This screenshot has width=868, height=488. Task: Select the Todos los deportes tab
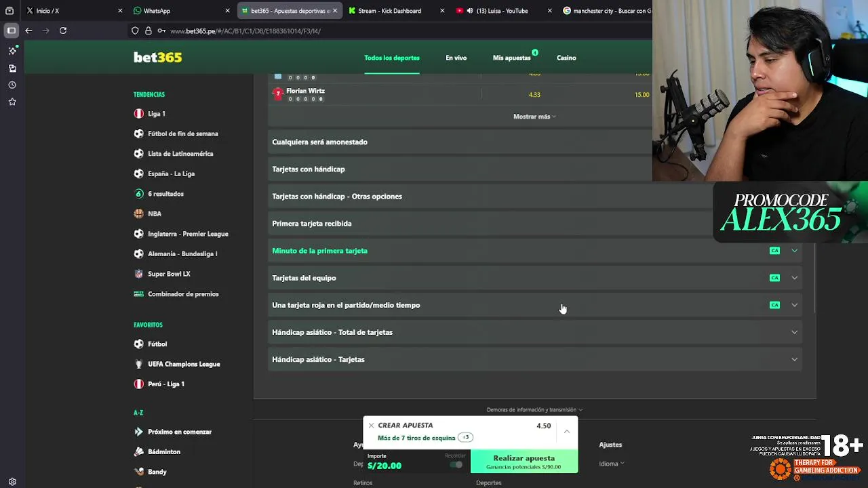(x=392, y=58)
